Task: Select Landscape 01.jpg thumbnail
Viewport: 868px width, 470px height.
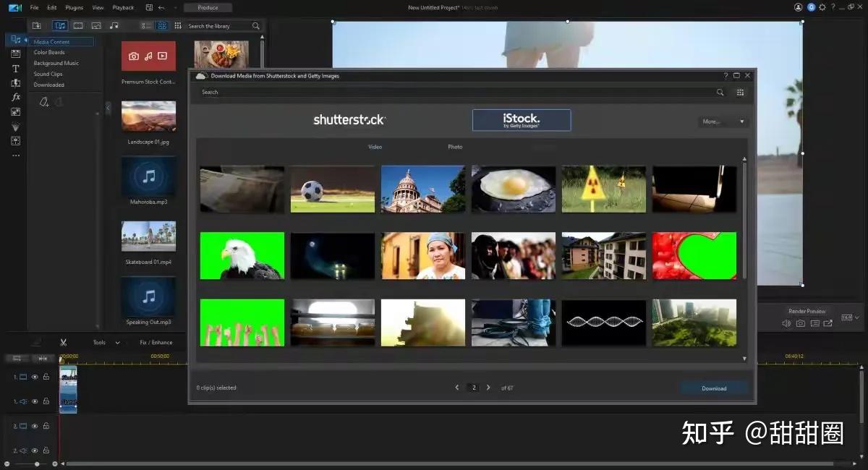Action: pos(148,116)
